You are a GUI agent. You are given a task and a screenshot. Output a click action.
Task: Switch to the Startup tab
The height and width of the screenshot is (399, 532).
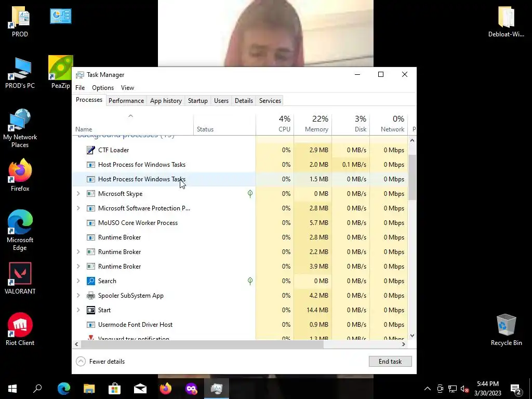(x=198, y=101)
